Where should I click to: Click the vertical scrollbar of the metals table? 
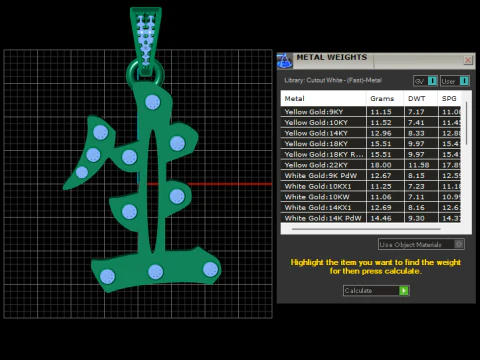point(466,123)
